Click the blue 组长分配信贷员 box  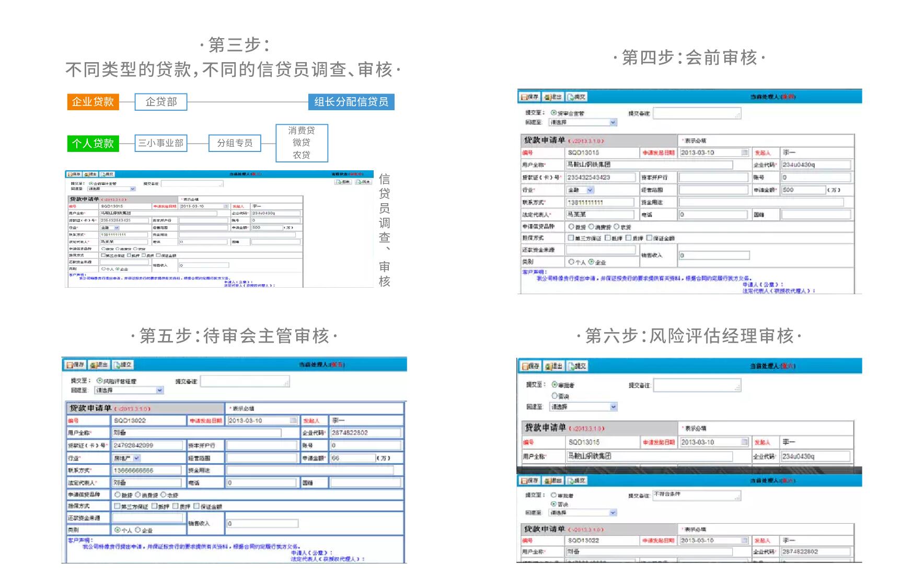pyautogui.click(x=351, y=102)
